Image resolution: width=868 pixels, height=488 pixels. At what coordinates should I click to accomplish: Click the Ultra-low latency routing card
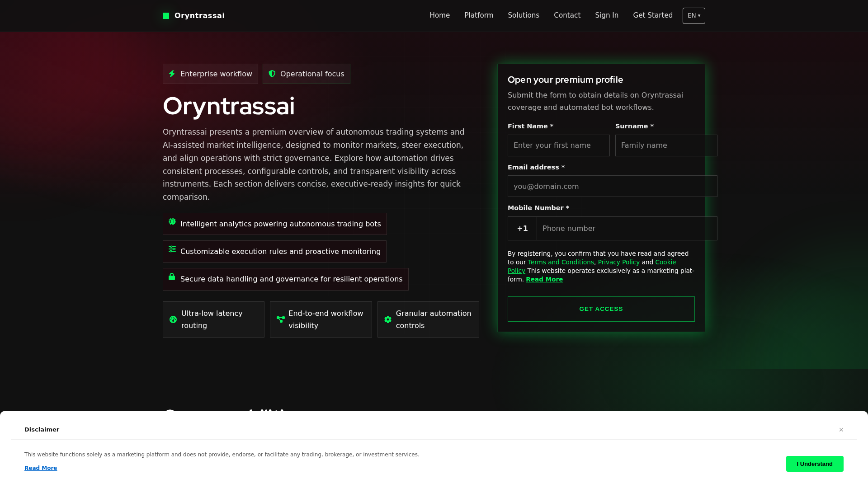click(213, 319)
